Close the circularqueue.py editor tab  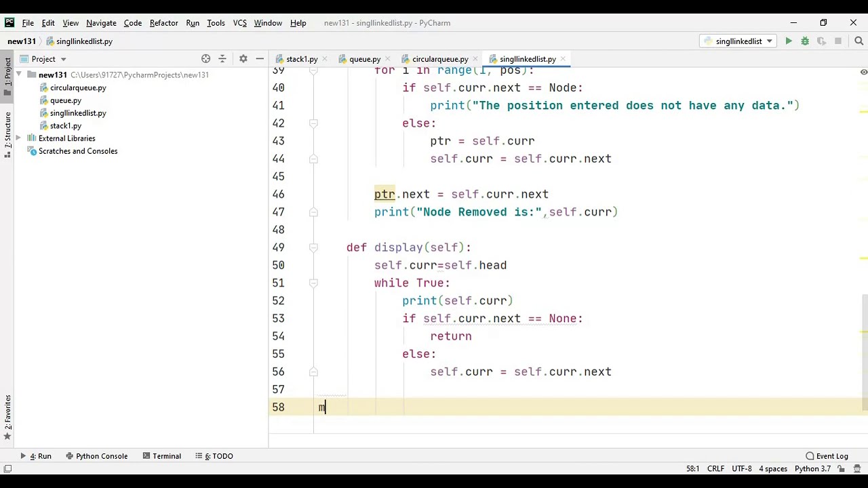pos(475,60)
